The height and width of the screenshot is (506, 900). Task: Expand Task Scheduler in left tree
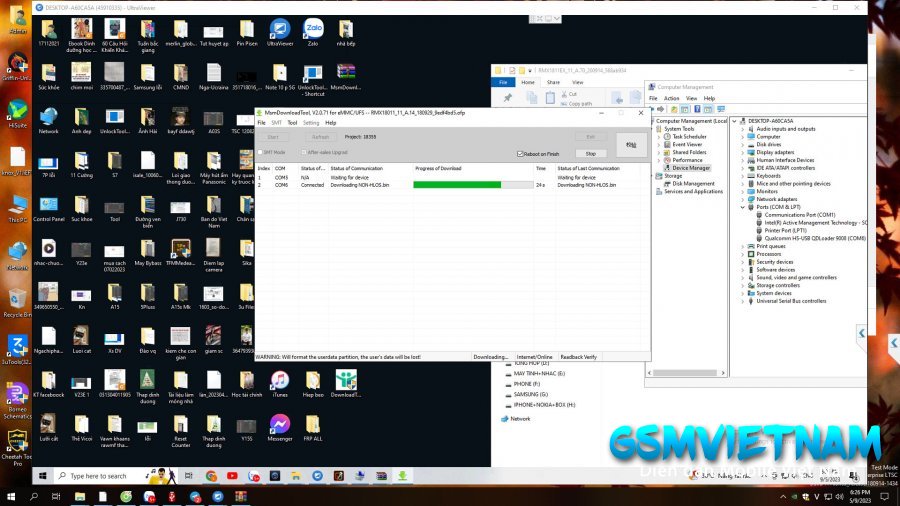pos(659,137)
